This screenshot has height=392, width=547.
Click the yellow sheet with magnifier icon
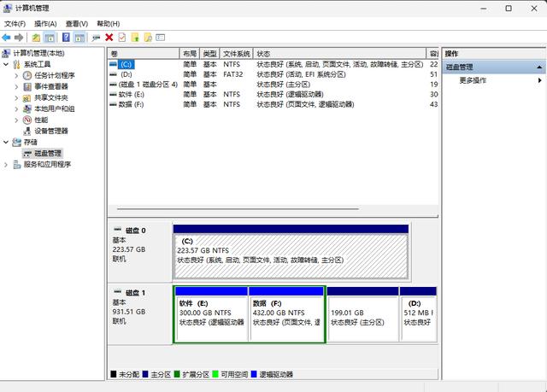(148, 38)
